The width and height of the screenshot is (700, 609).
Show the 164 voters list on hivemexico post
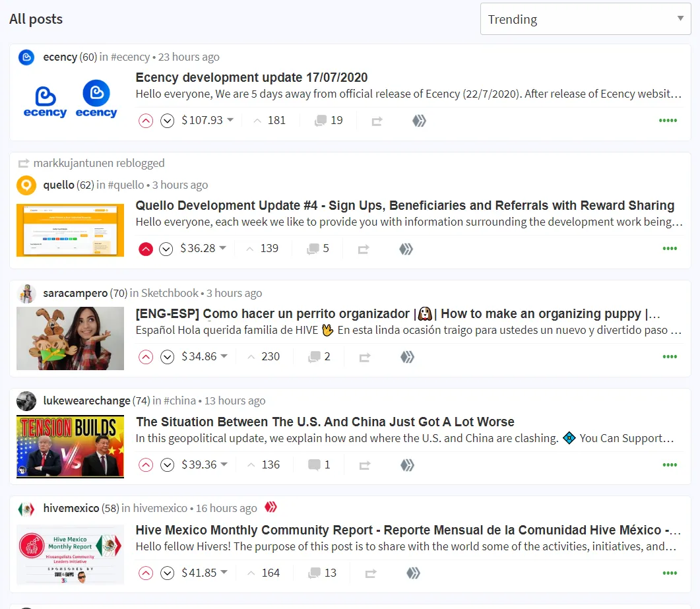[263, 573]
